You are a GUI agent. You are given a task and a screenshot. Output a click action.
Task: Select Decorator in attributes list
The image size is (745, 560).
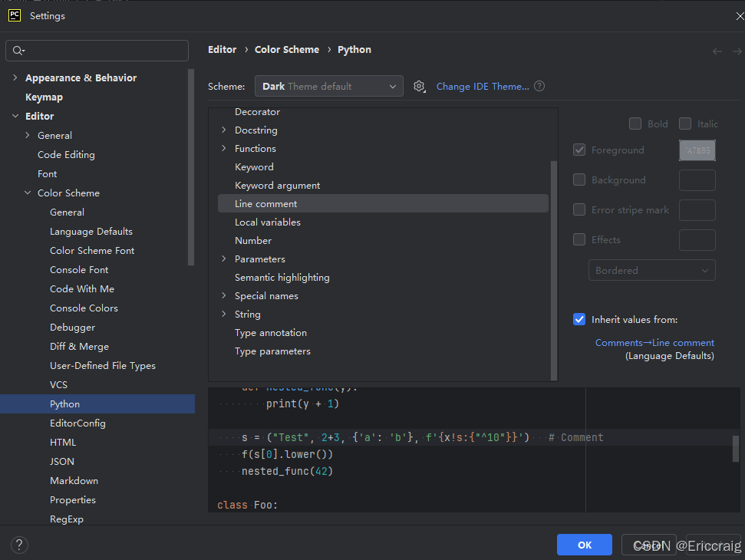tap(258, 112)
